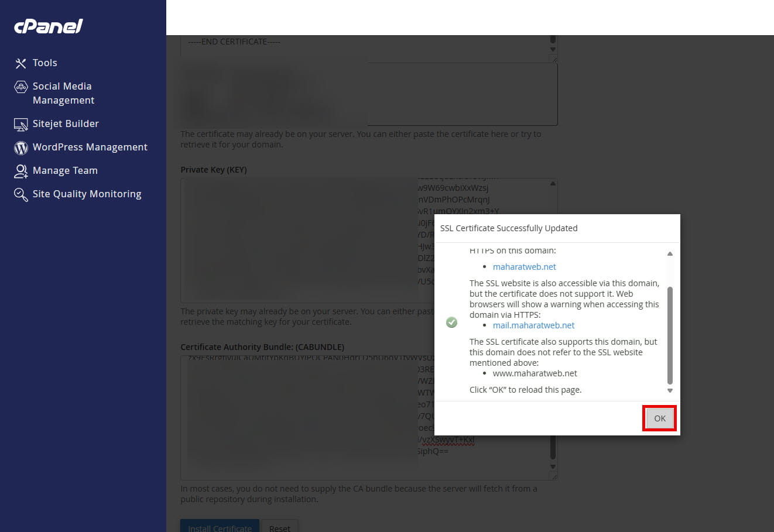Click the 'Click OK to reload' text

[x=525, y=390]
